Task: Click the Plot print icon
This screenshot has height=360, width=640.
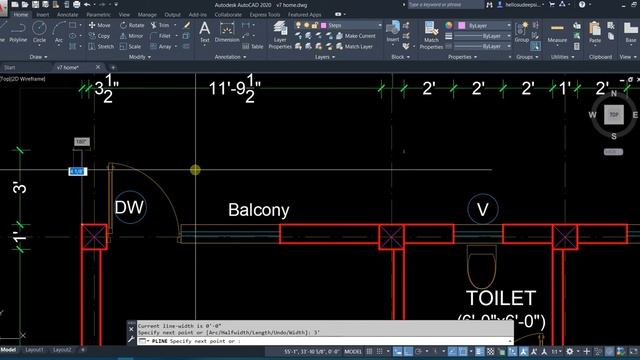Action: tap(76, 4)
